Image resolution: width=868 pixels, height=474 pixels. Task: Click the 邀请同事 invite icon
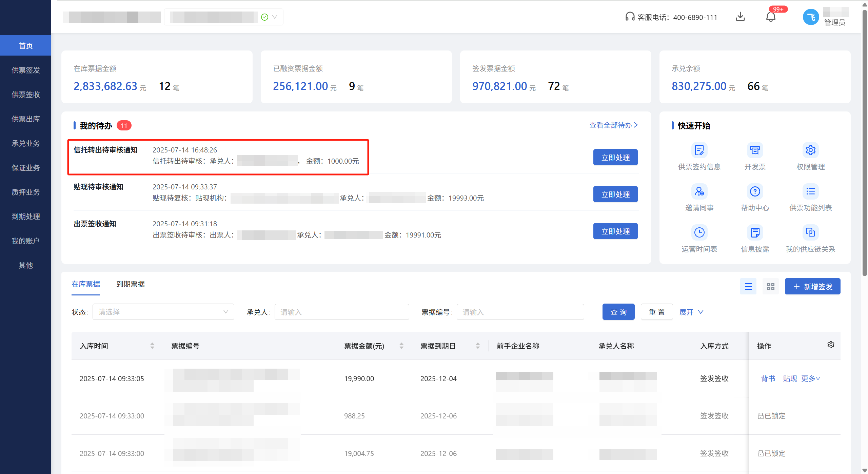[699, 191]
